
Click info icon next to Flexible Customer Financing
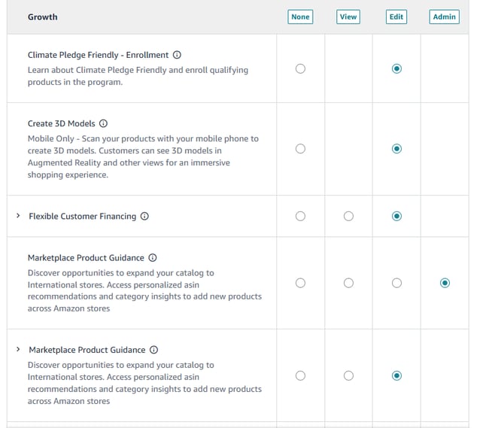pos(144,217)
